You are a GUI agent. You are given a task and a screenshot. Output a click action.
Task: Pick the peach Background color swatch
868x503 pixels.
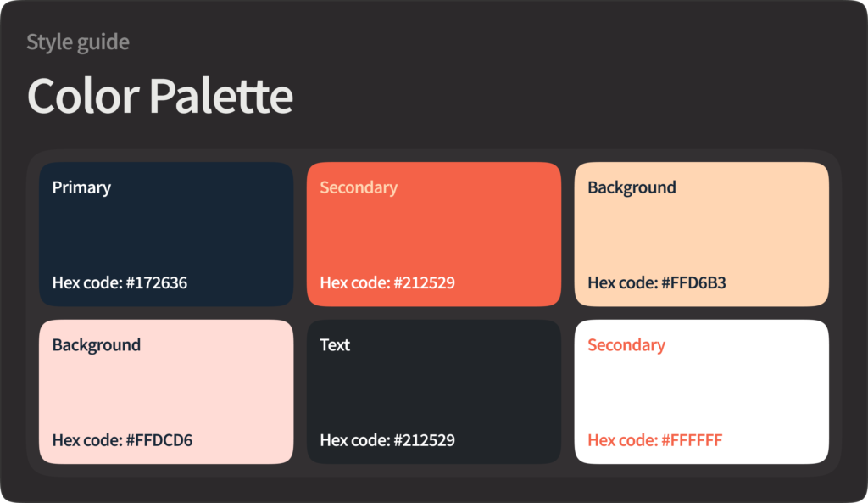coord(701,234)
